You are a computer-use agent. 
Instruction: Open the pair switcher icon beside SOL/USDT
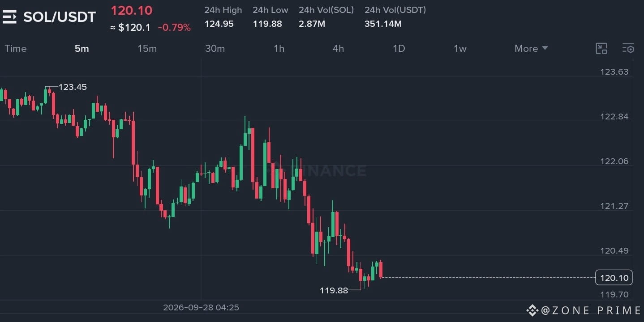coord(9,17)
